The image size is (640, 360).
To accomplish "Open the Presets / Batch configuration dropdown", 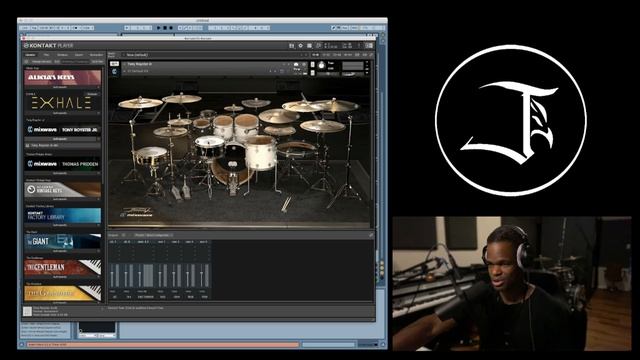I will tap(153, 235).
